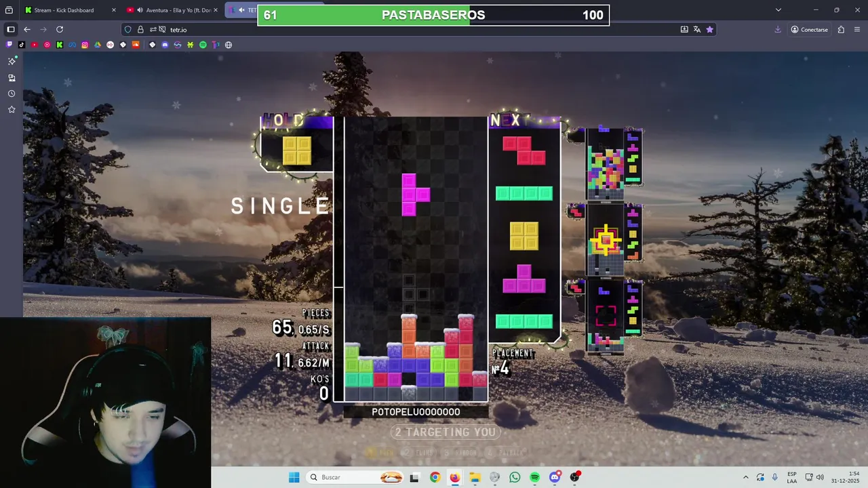This screenshot has width=868, height=488.
Task: Open bookmarks star in the sidebar
Action: tap(12, 109)
